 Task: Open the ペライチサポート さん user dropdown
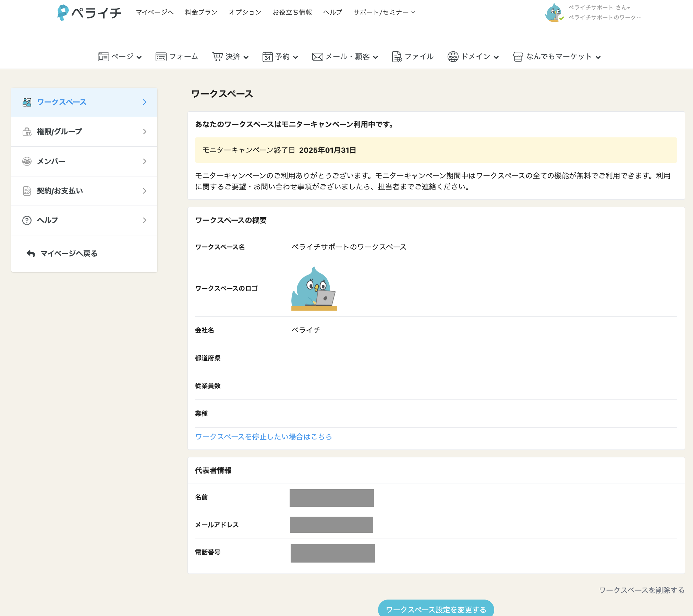[x=599, y=7]
